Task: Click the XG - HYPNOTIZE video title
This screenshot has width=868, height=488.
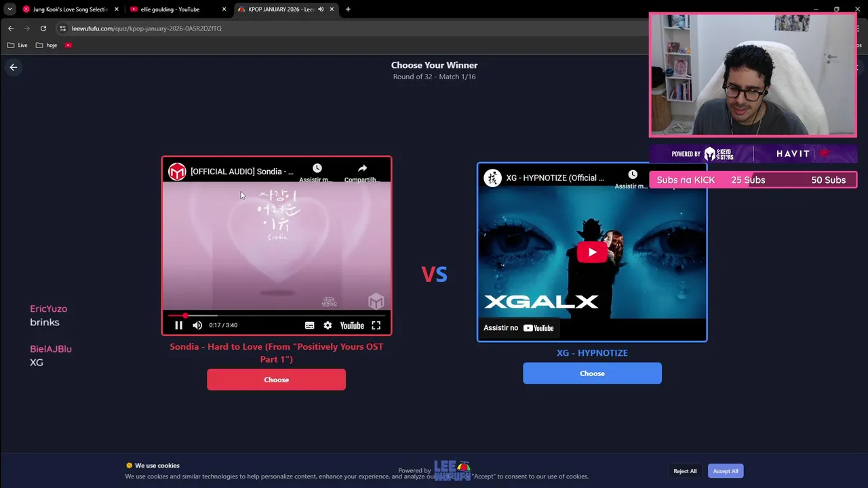Action: (555, 178)
